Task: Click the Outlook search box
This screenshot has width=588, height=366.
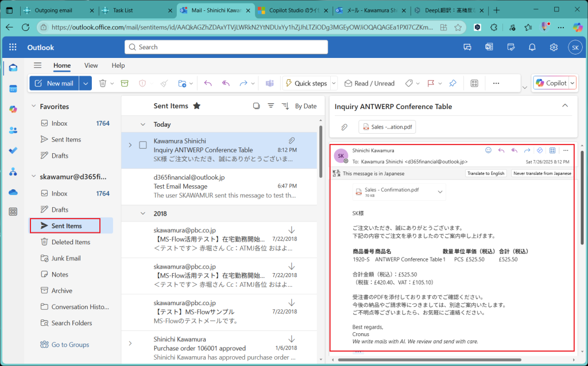Action: 226,47
